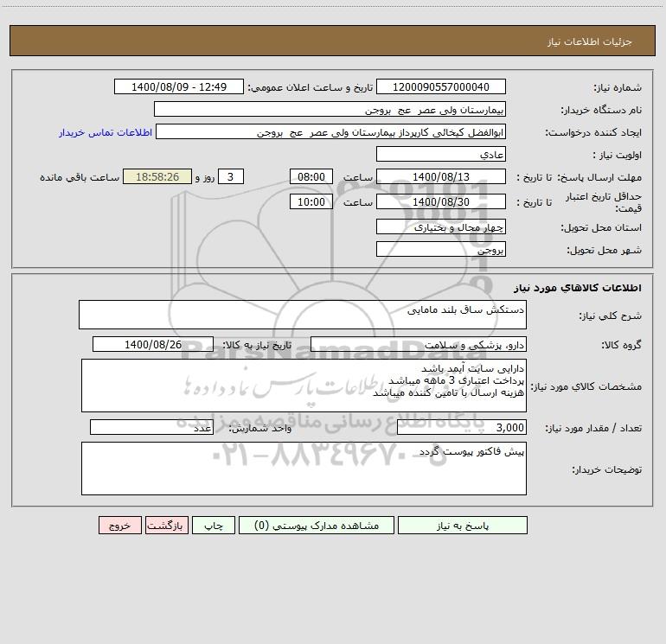Click the نام دستگاه خریدار label

tap(601, 111)
